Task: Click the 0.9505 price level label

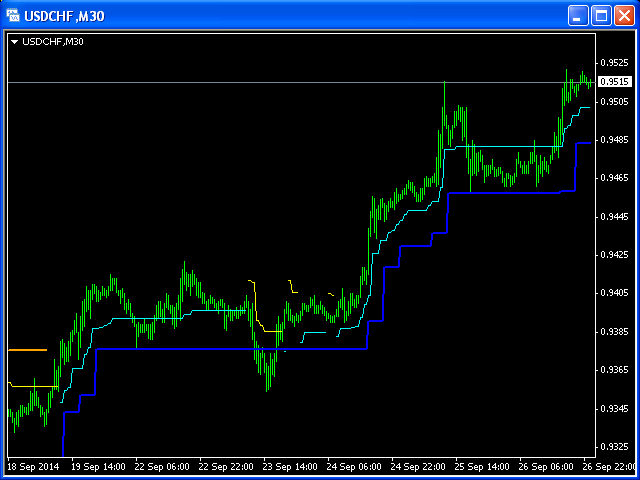Action: (x=614, y=101)
